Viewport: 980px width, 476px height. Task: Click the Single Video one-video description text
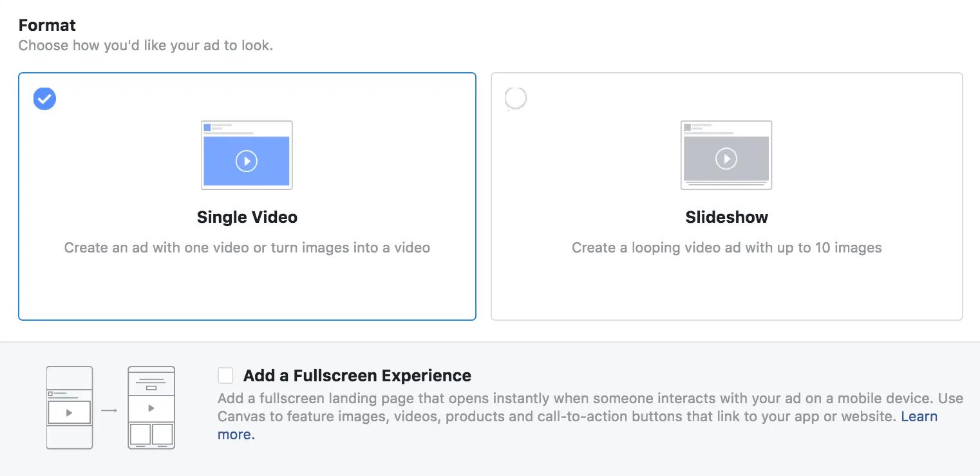coord(247,247)
